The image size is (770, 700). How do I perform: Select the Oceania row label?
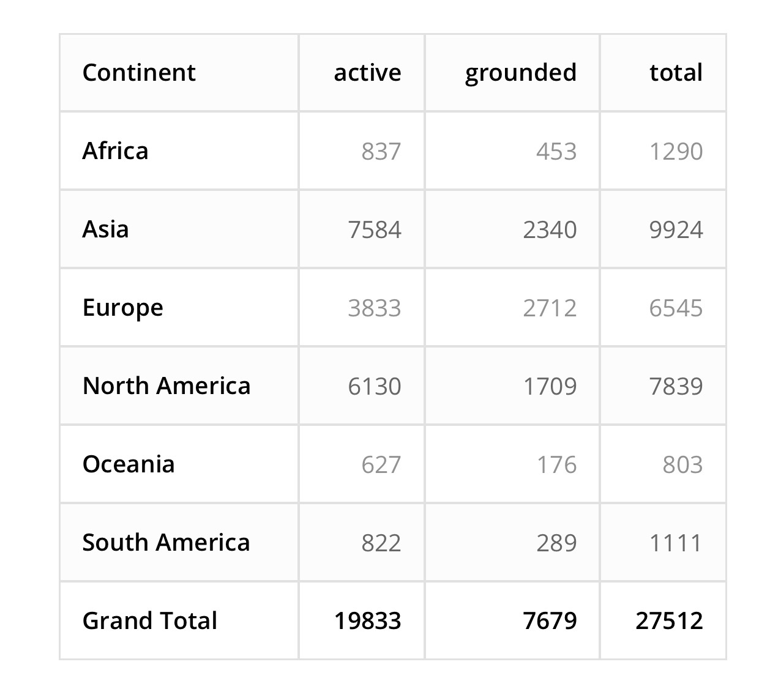click(129, 464)
